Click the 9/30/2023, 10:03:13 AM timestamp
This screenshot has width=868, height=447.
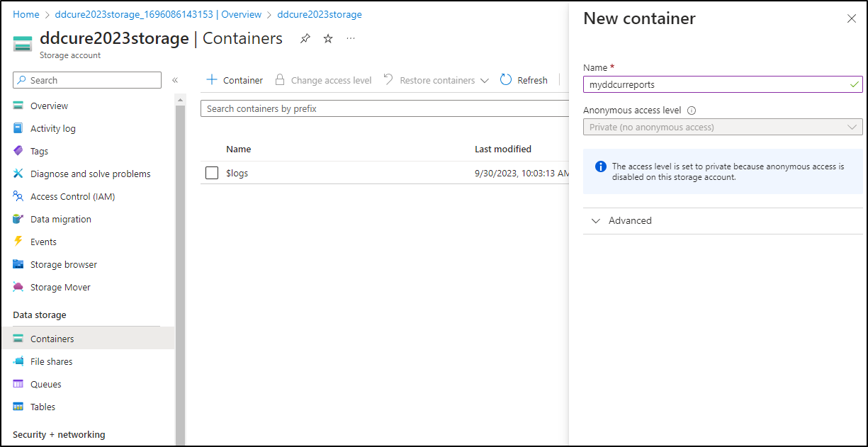click(522, 173)
